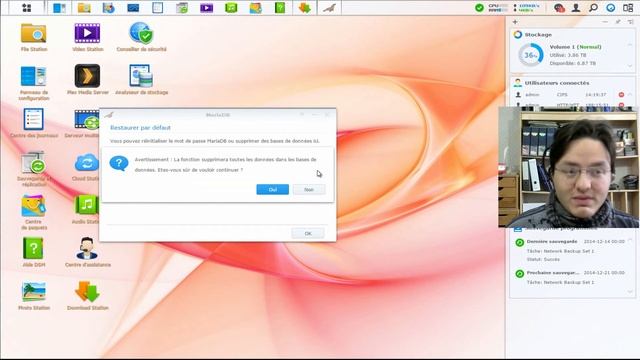The image size is (640, 360).
Task: Open Centre d'assistance desktop icon
Action: coord(87,253)
